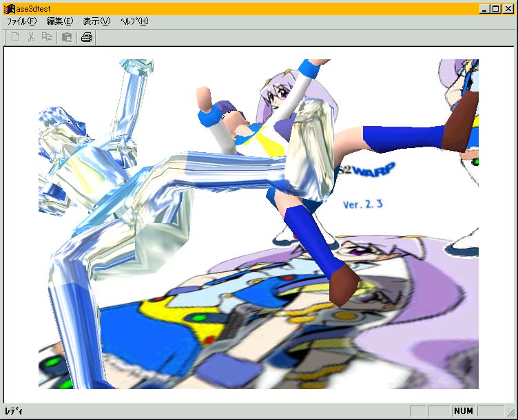Click the Print toolbar icon
518x420 pixels.
(x=87, y=37)
